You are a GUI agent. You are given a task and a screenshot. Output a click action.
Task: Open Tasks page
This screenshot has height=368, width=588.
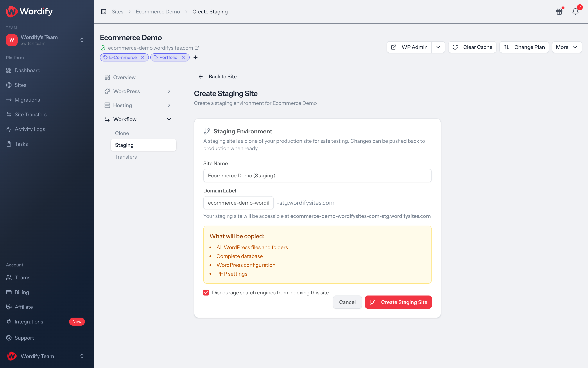point(47,144)
